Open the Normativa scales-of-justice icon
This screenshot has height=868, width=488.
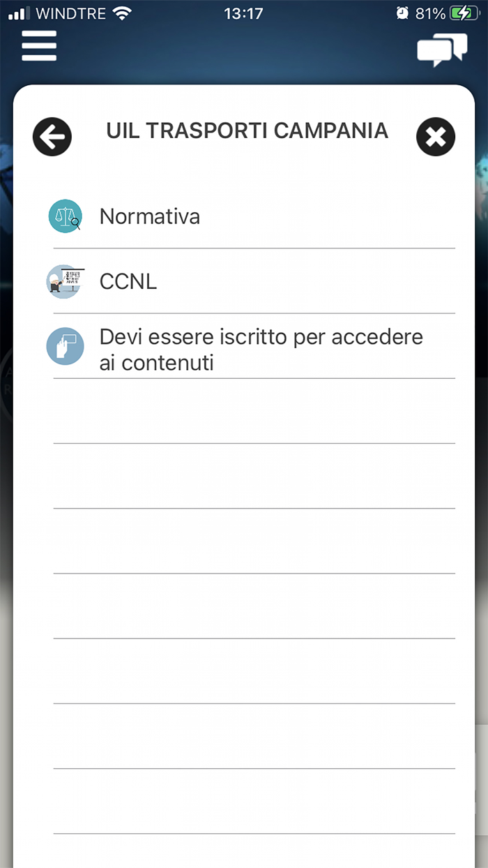(65, 216)
